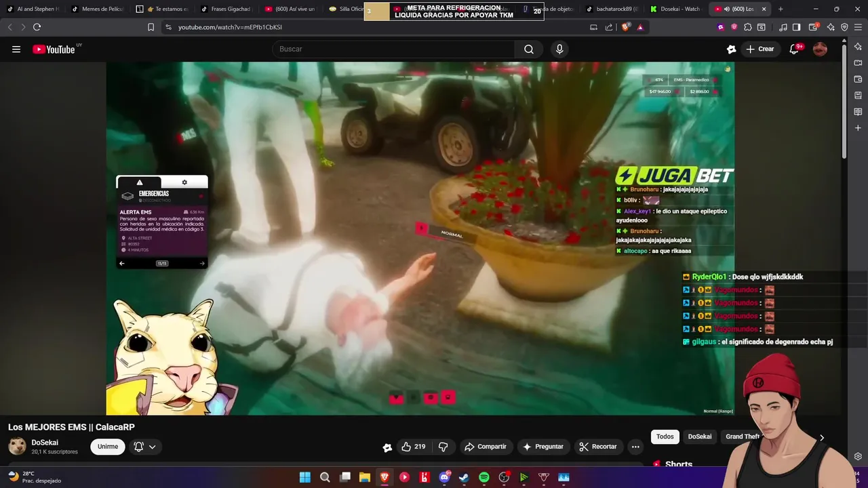Open File Explorer from the taskbar
This screenshot has height=488, width=868.
pos(364,477)
